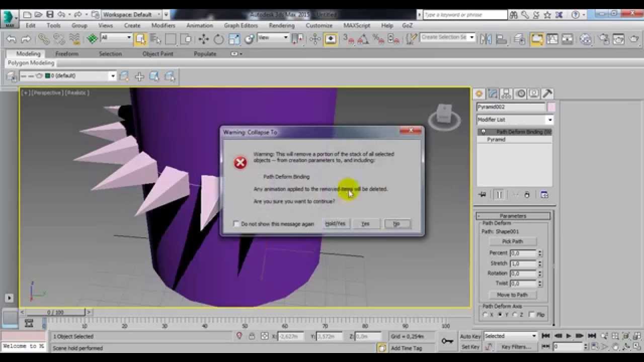The image size is (644, 362).
Task: Open the View reference coordinate dropdown
Action: point(273,38)
